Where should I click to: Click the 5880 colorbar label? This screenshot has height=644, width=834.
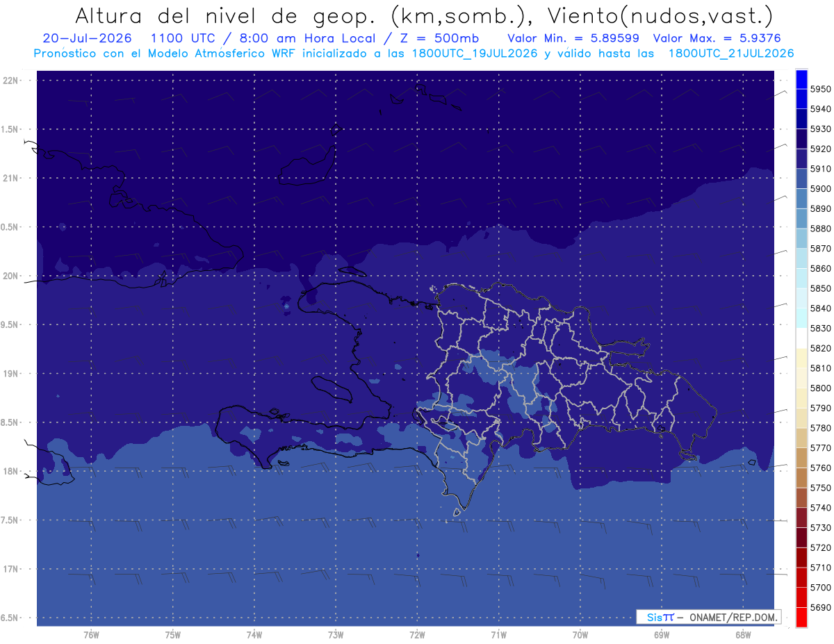821,229
